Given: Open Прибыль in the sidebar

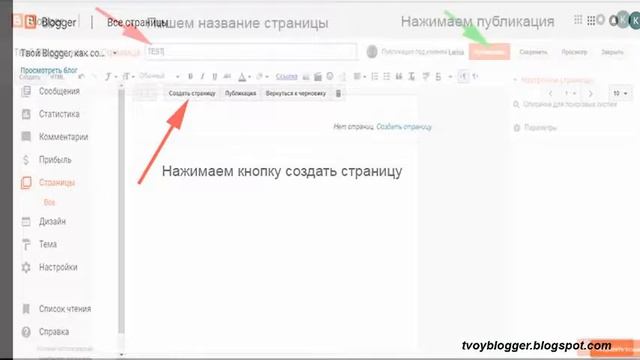Looking at the screenshot, I should [55, 160].
